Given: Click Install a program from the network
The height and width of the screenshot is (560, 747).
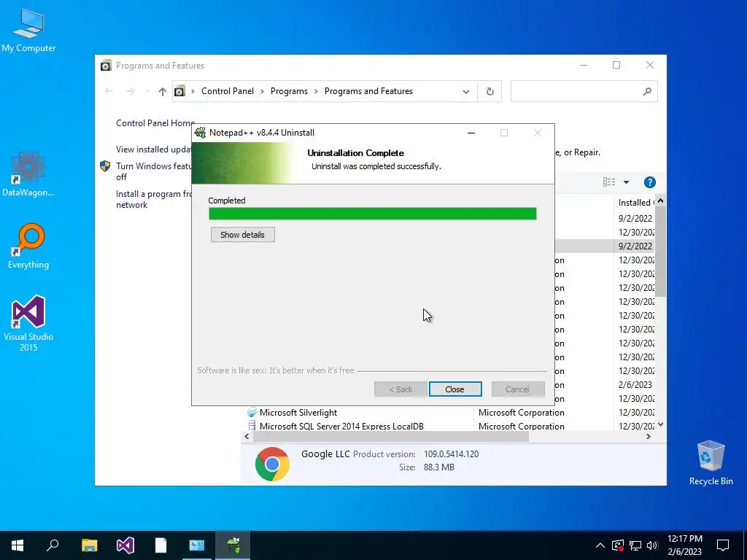Looking at the screenshot, I should [x=153, y=199].
